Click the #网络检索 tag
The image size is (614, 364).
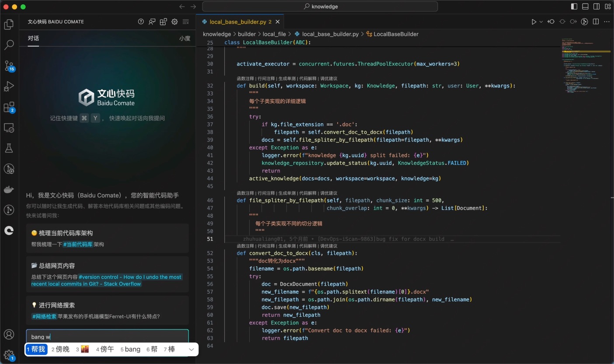click(44, 316)
